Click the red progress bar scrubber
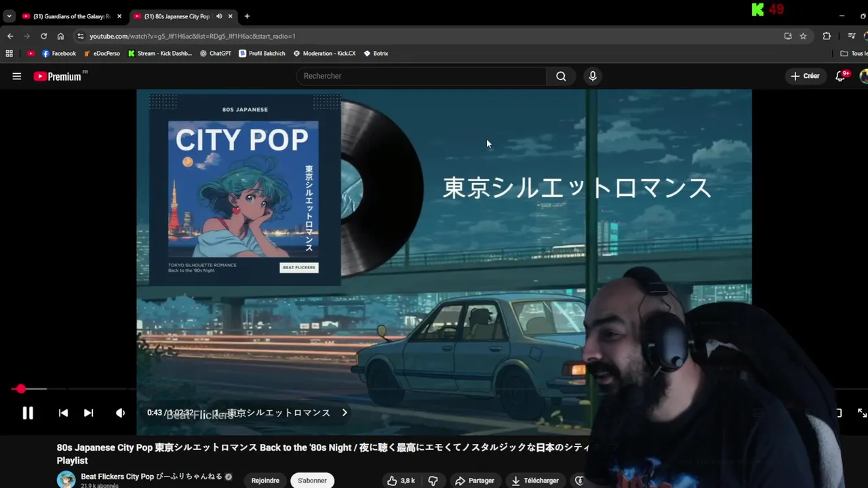 [x=20, y=388]
